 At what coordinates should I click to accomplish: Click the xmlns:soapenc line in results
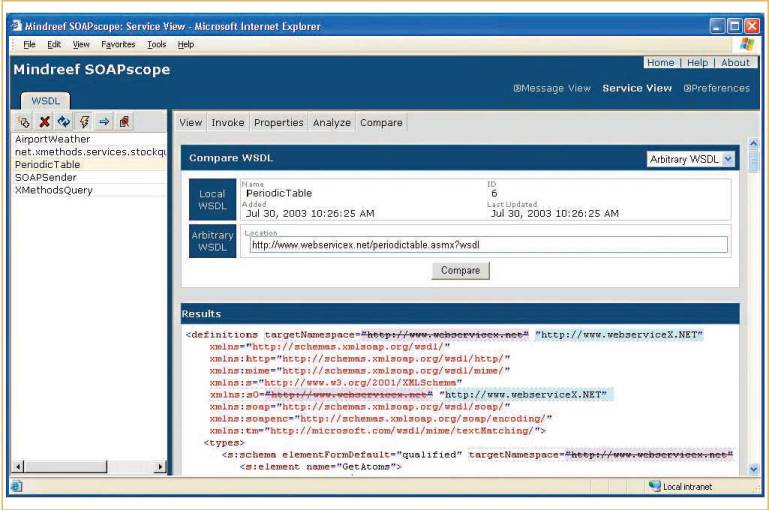coord(381,419)
